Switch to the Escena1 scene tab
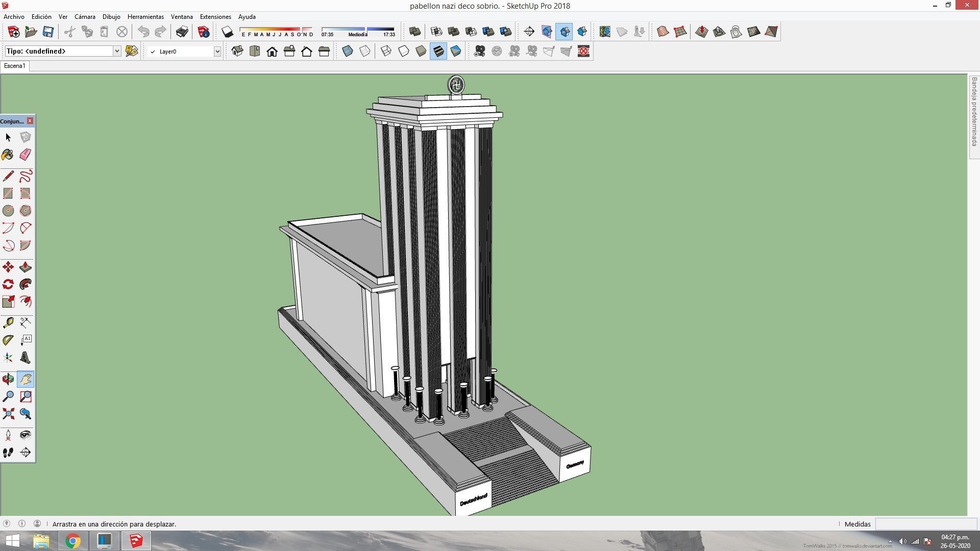The height and width of the screenshot is (551, 980). [14, 66]
